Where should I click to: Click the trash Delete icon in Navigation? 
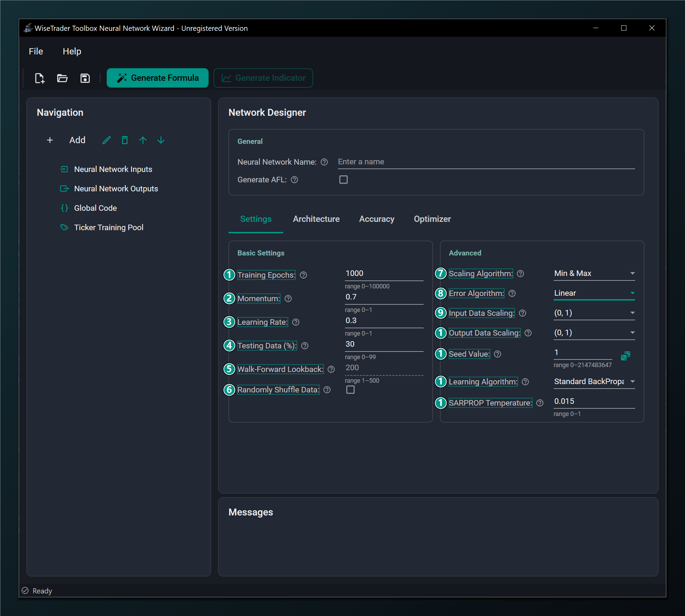[x=125, y=140]
